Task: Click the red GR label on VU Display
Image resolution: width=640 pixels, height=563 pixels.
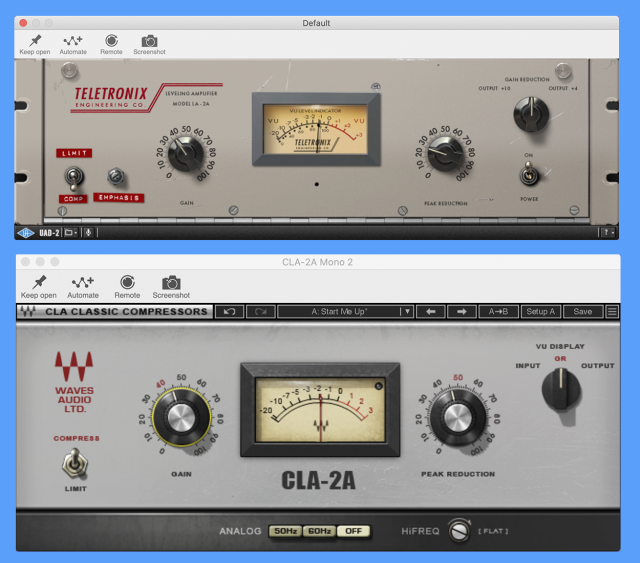Action: pyautogui.click(x=560, y=358)
